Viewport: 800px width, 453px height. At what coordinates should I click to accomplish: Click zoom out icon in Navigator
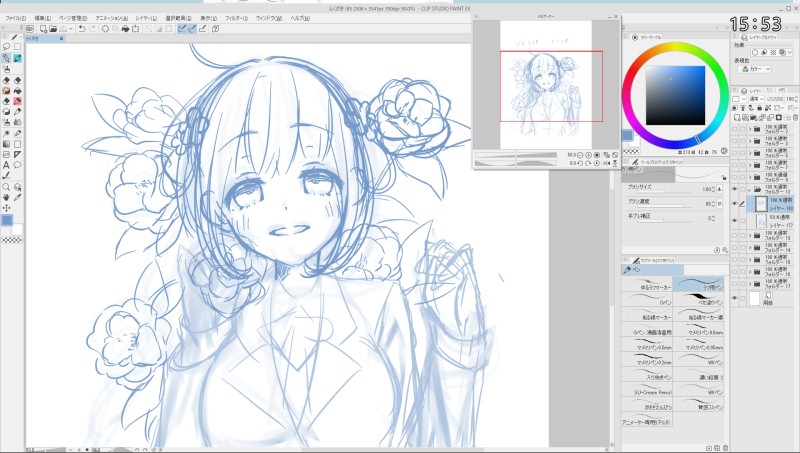point(580,155)
